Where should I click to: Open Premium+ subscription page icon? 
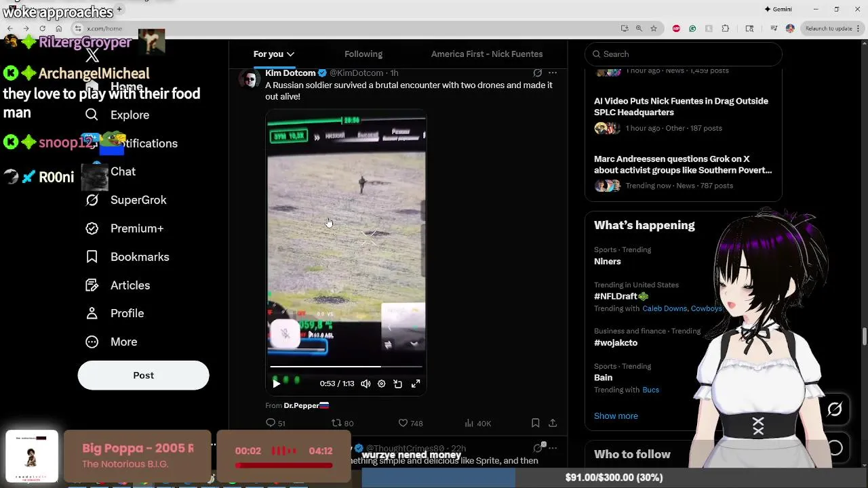pyautogui.click(x=92, y=228)
